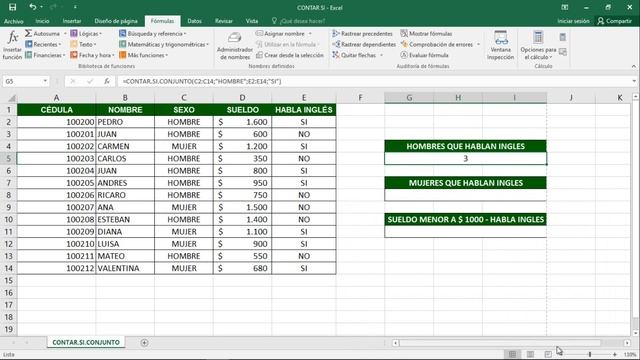Image resolution: width=640 pixels, height=360 pixels.
Task: Expand the Quitar flechas dropdown arrow
Action: (x=382, y=55)
